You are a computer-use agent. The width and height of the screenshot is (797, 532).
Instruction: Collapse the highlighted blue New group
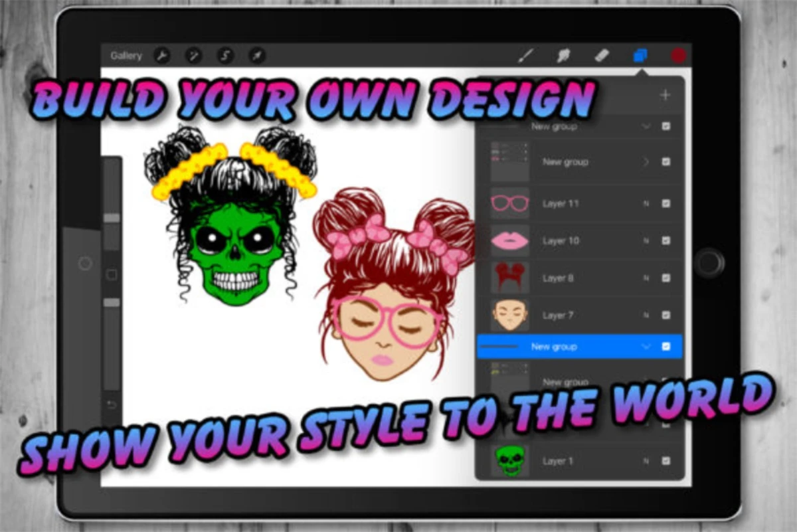[x=646, y=347]
